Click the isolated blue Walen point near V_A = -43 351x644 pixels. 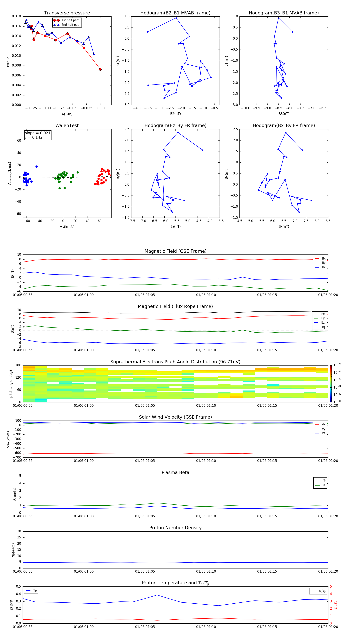click(x=36, y=166)
